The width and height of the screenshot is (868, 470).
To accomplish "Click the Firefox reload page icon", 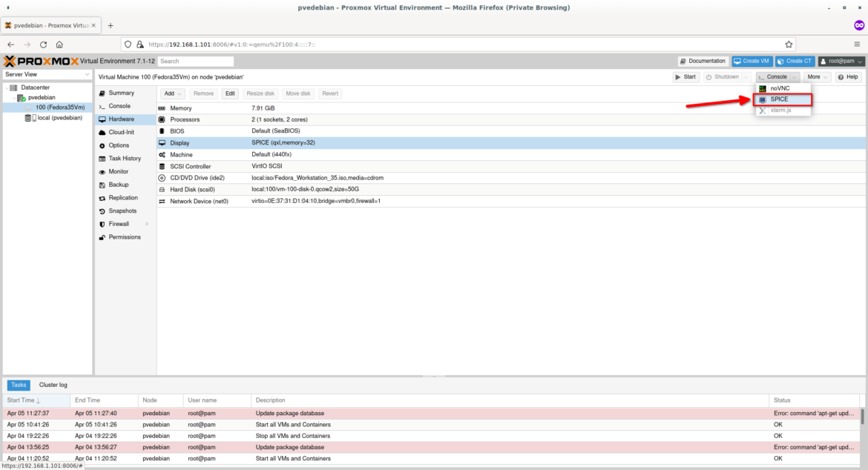I will click(43, 44).
